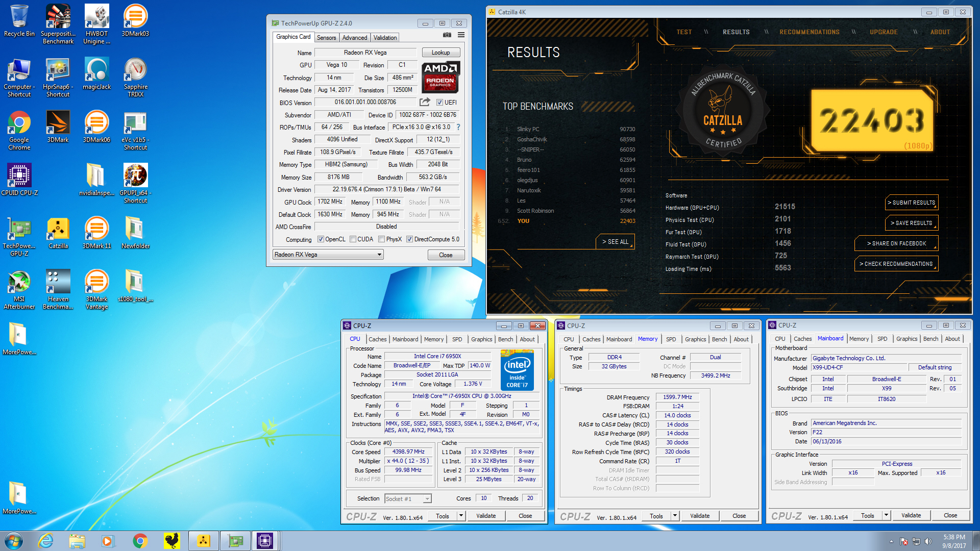Screen dimensions: 980x551
Task: Toggle OpenCL computing checkbox
Action: click(x=321, y=239)
